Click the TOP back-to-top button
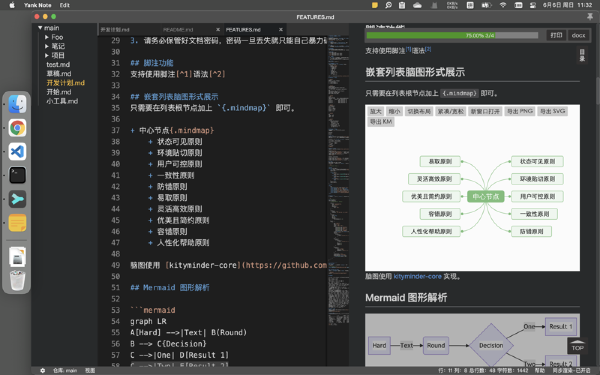Viewport: 600px width, 375px height. point(577,346)
